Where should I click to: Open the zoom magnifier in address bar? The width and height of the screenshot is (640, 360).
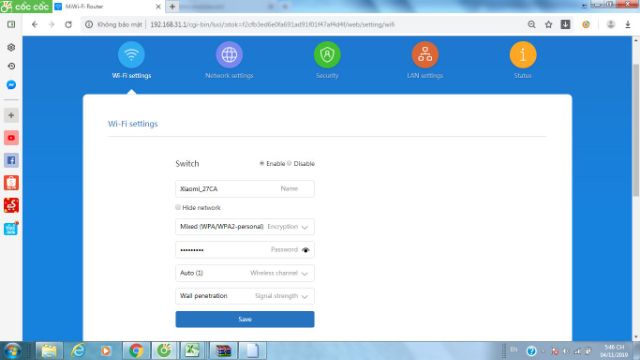click(531, 24)
